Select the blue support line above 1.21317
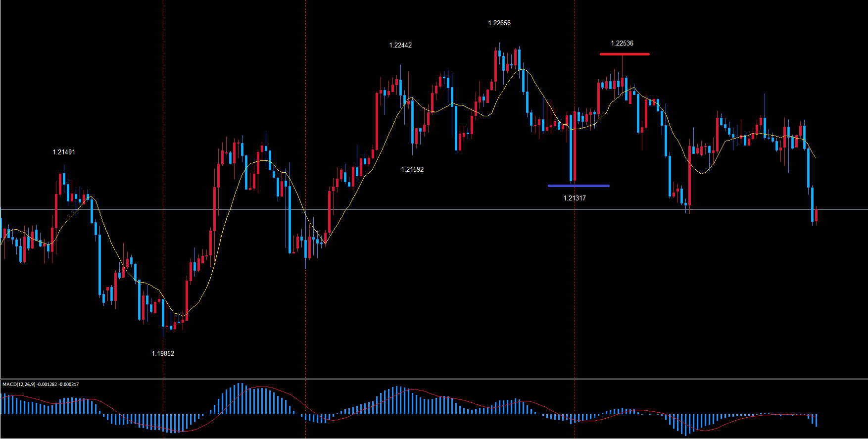868x439 pixels. pos(579,186)
